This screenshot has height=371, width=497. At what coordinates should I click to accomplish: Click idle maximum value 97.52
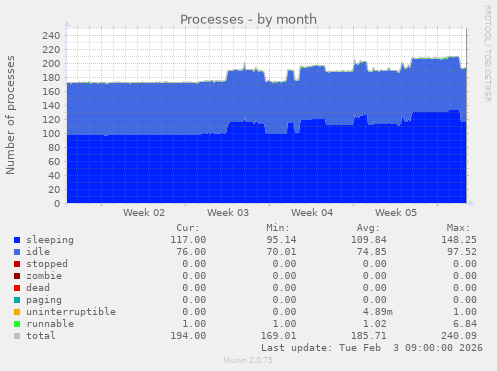click(462, 252)
